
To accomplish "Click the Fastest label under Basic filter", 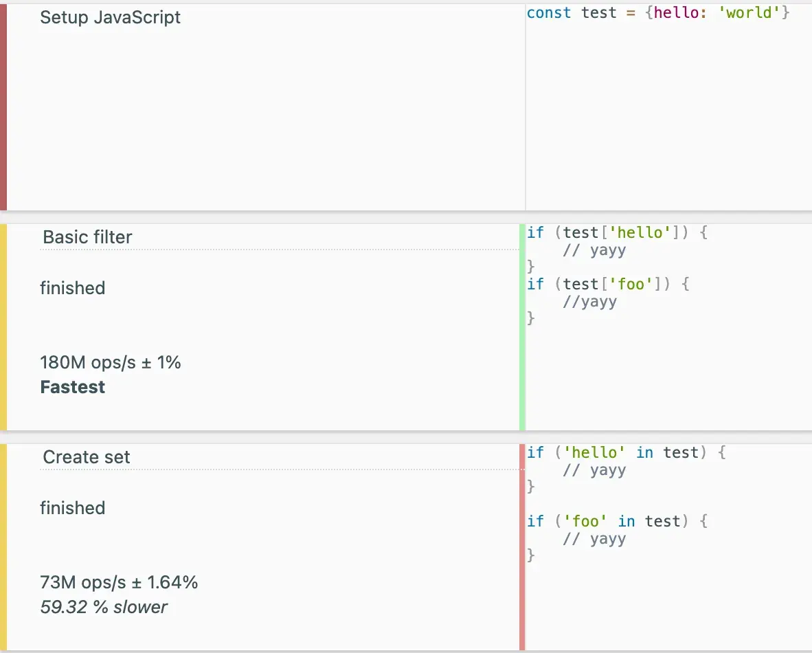I will pyautogui.click(x=72, y=386).
